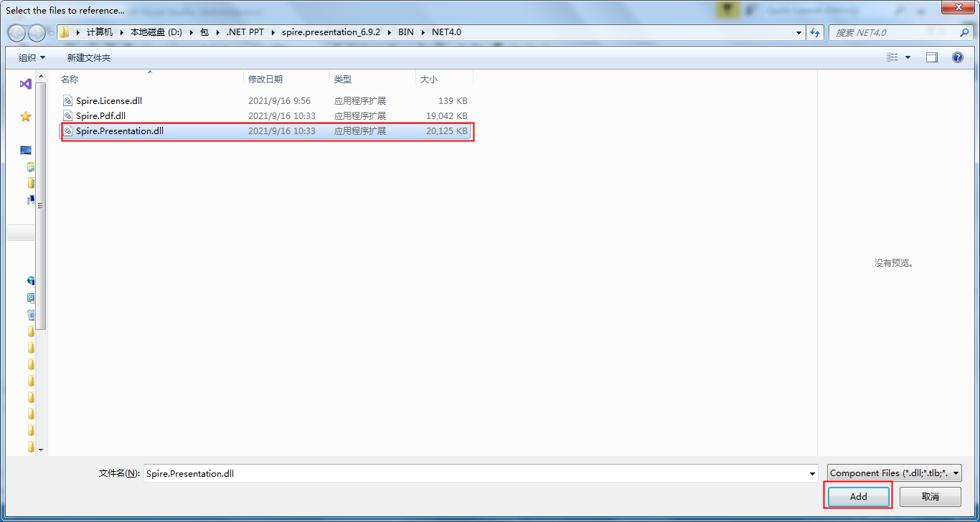Open address bar history dropdown

tap(799, 32)
